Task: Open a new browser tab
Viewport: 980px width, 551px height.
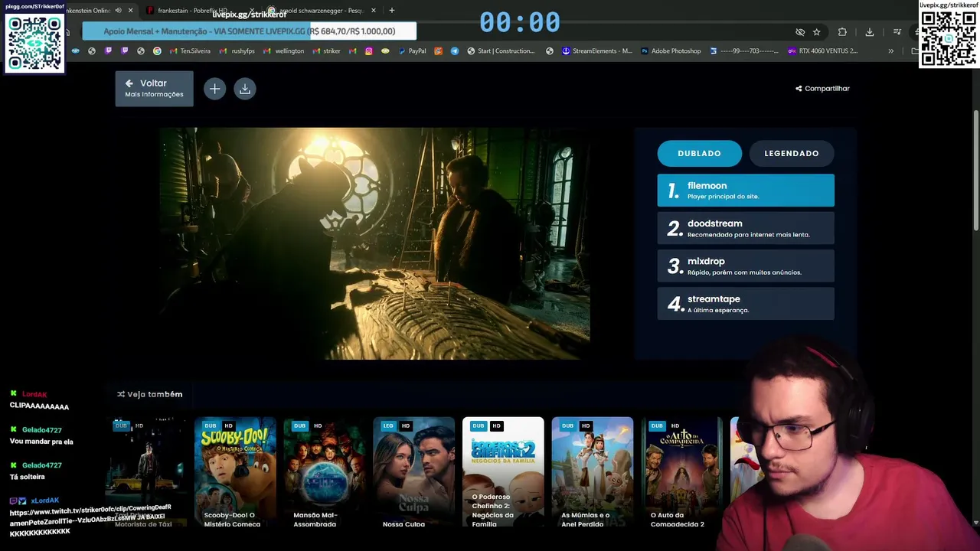Action: tap(392, 11)
